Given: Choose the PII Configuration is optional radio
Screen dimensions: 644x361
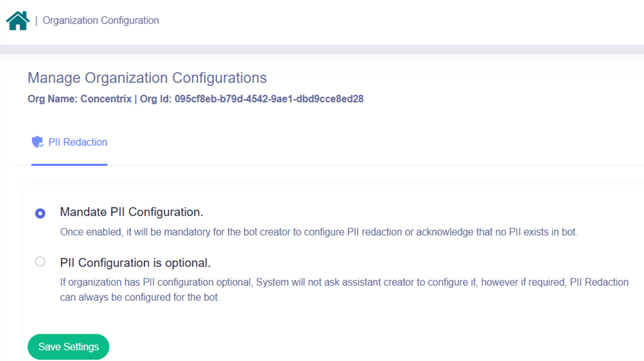Looking at the screenshot, I should point(40,262).
